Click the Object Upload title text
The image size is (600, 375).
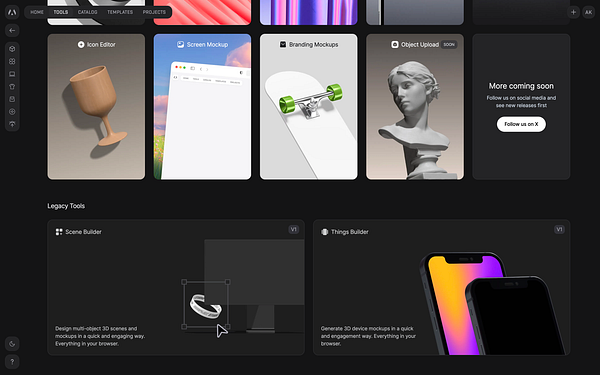coord(420,45)
